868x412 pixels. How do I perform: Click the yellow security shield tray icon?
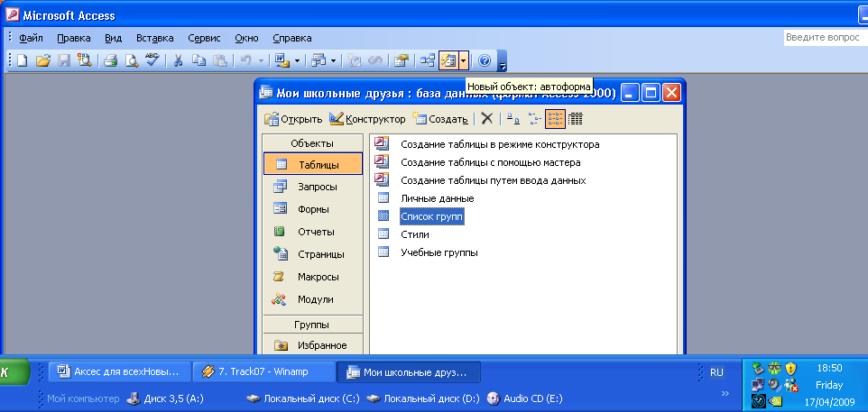pyautogui.click(x=790, y=368)
